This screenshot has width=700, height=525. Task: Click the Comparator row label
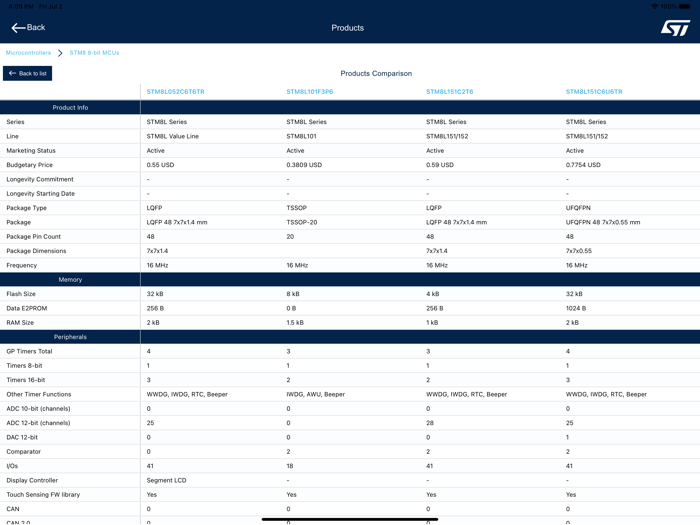(x=24, y=451)
